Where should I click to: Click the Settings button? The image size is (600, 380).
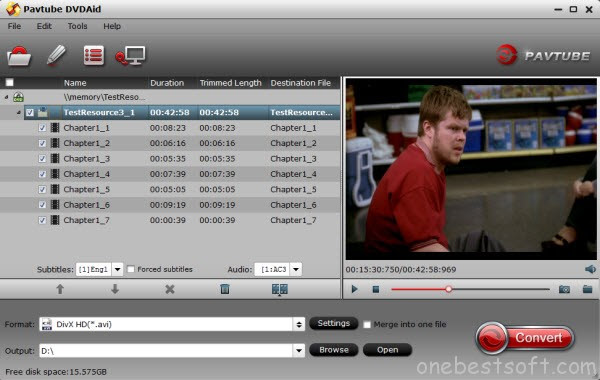click(333, 323)
